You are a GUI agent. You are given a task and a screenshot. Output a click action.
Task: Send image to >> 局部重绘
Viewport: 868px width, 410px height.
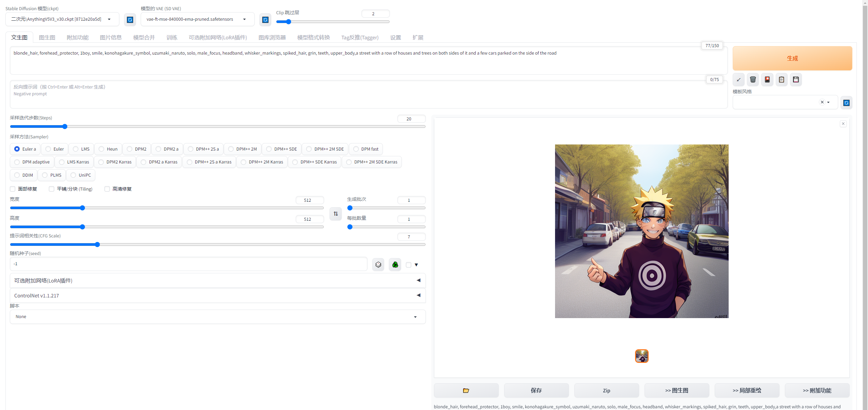747,390
